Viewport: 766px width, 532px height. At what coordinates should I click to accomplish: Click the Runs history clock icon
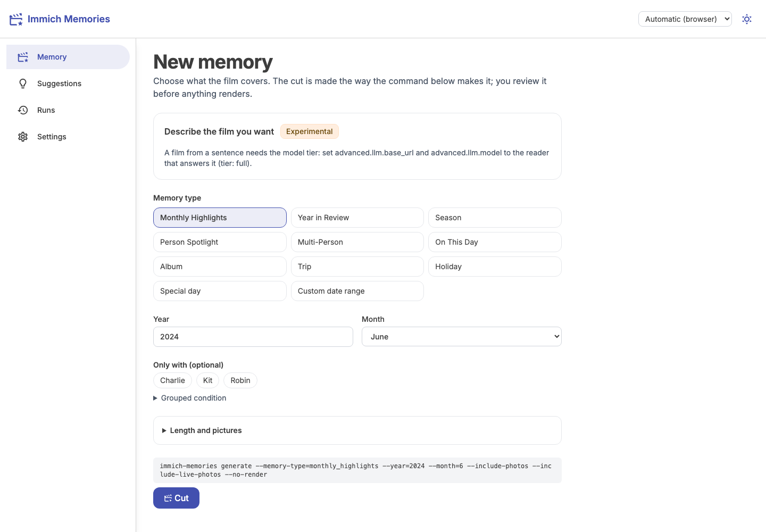click(23, 110)
